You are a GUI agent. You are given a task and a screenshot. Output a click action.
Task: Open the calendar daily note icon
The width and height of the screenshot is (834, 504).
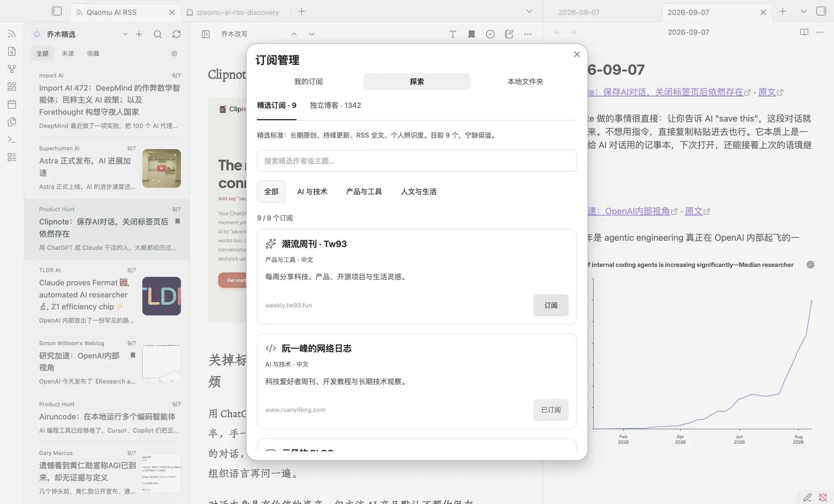(12, 104)
